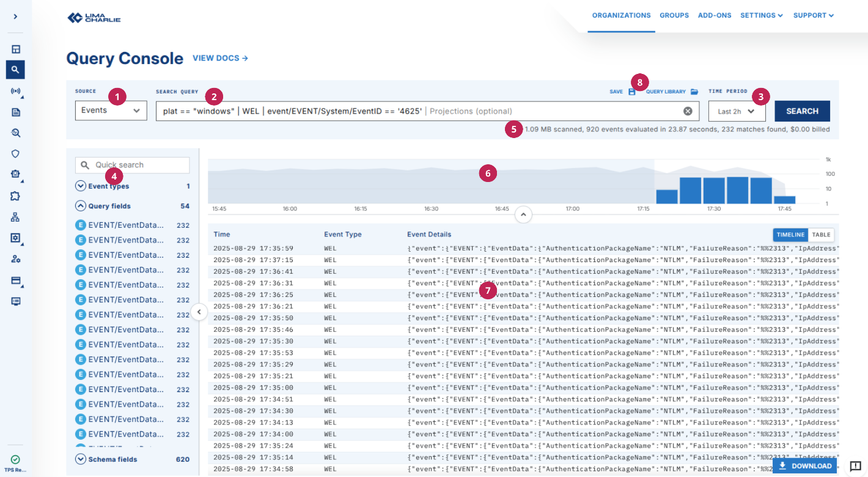Screen dimensions: 868x477
Task: Click the hierarchy tree icon in sidebar
Action: click(x=16, y=217)
